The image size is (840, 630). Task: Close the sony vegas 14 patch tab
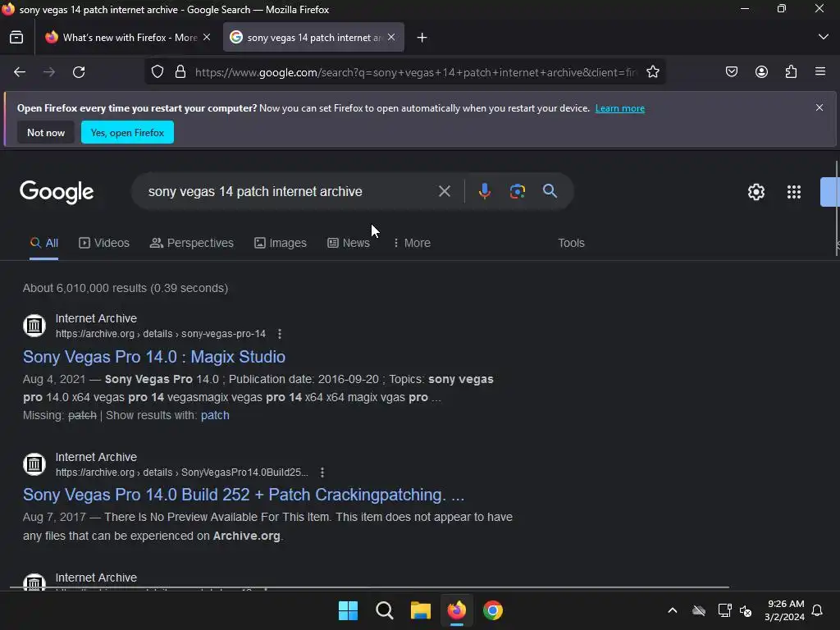point(391,37)
